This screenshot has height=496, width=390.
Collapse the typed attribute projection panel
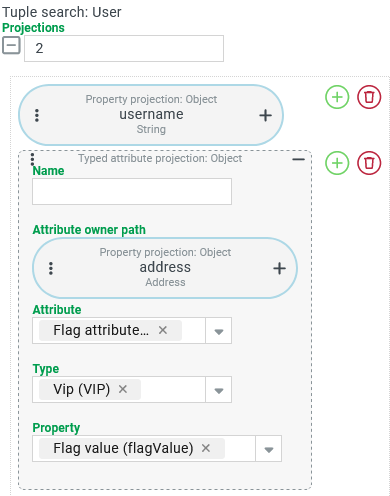298,160
